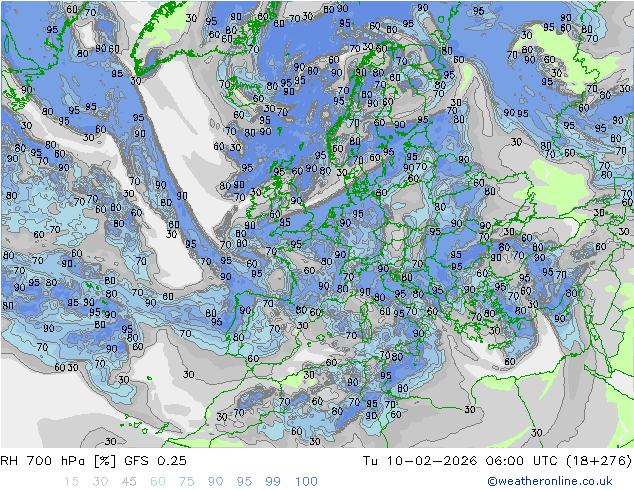
Task: Click the 'Tu 10-02-2026 06:00 UTC (18+276)' date label
Action: point(497,461)
